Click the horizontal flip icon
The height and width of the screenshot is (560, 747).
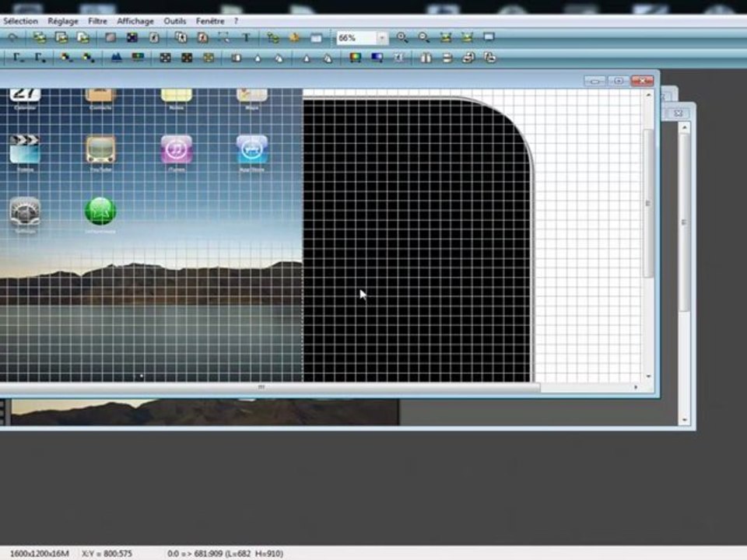pyautogui.click(x=426, y=58)
